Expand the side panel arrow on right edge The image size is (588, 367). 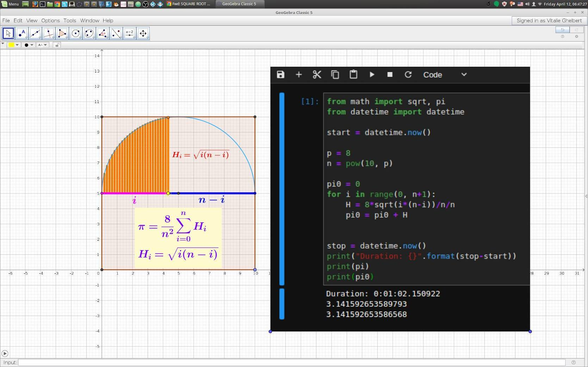pos(586,196)
